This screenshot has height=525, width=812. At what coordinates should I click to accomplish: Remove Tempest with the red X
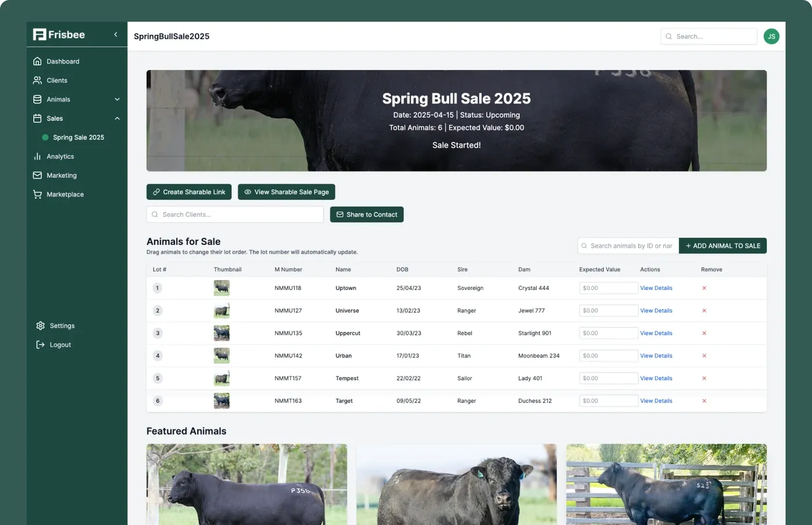pyautogui.click(x=704, y=378)
